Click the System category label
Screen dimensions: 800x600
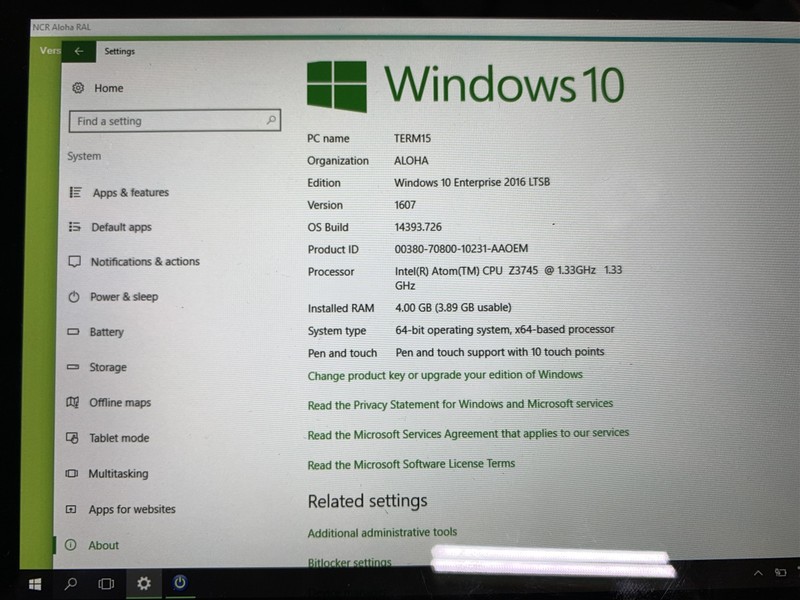click(84, 156)
